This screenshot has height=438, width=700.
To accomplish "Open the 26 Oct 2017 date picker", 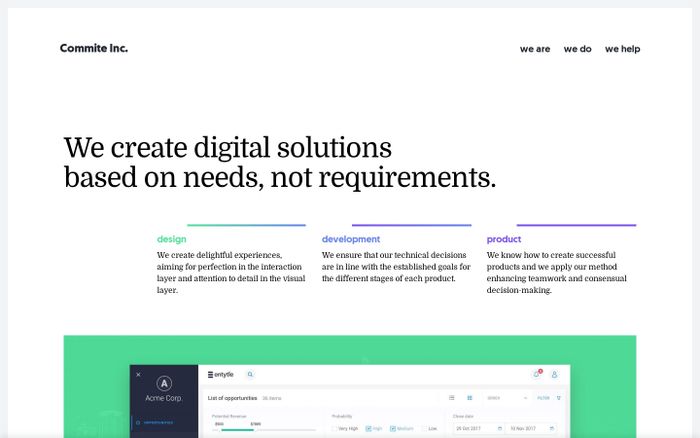I will (478, 429).
